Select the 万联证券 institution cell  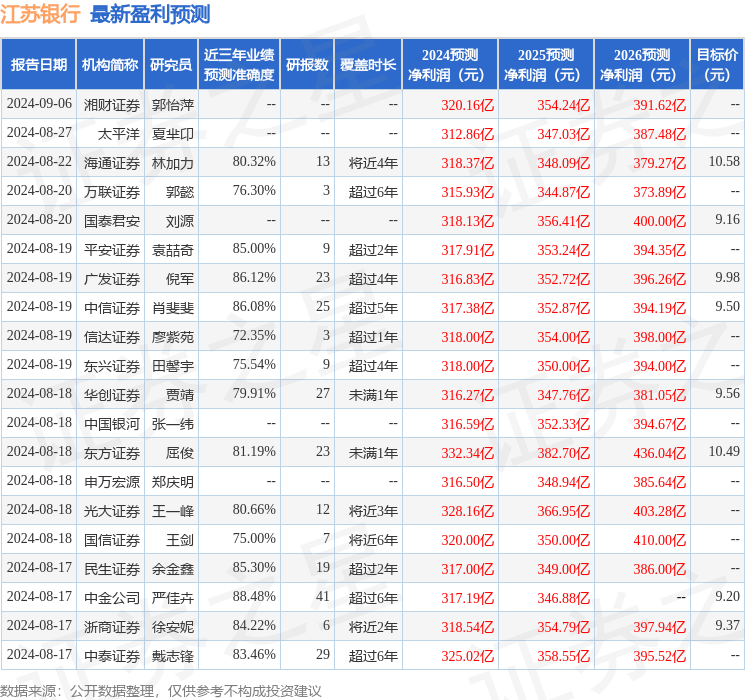[112, 192]
